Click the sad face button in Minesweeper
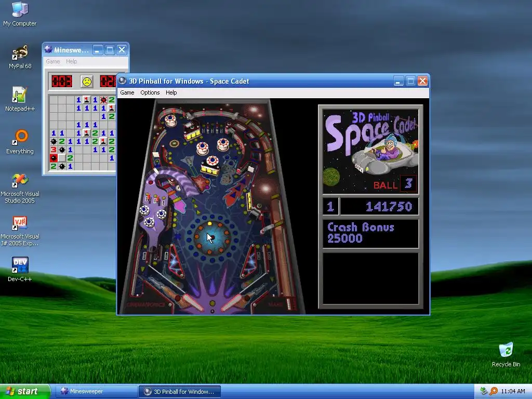Screen dimensions: 532x399 pyautogui.click(x=87, y=82)
